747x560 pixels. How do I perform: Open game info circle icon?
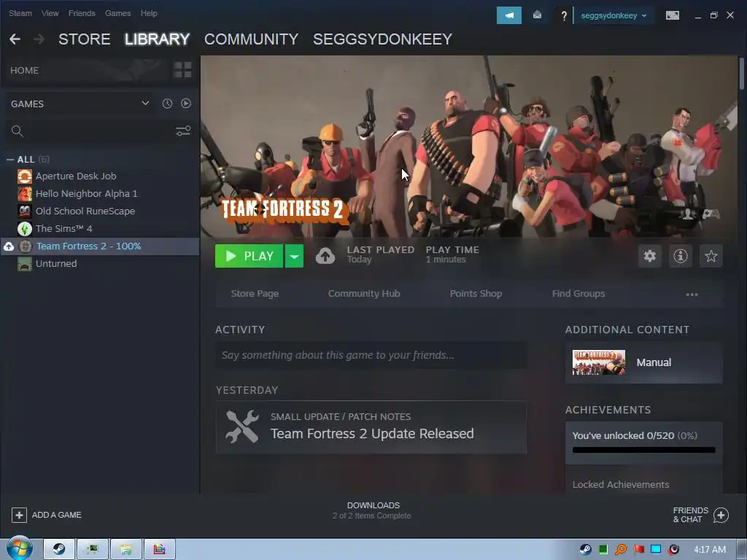681,256
